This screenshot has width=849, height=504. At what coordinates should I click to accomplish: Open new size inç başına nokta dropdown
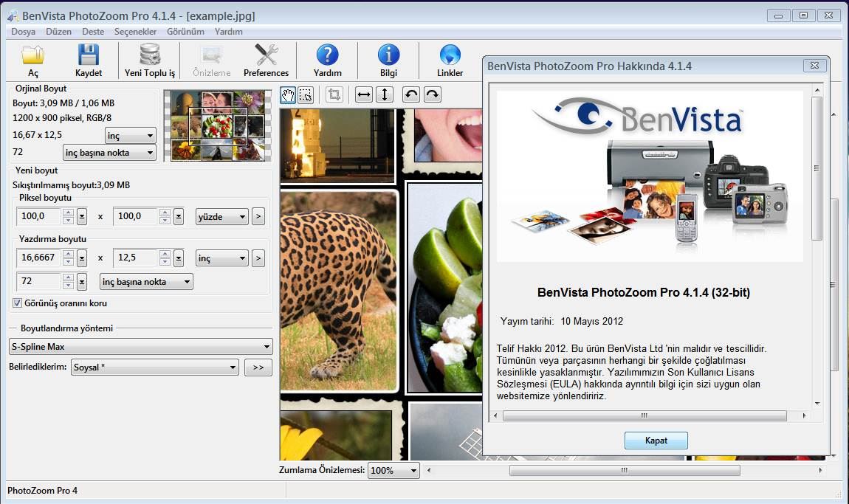click(146, 281)
